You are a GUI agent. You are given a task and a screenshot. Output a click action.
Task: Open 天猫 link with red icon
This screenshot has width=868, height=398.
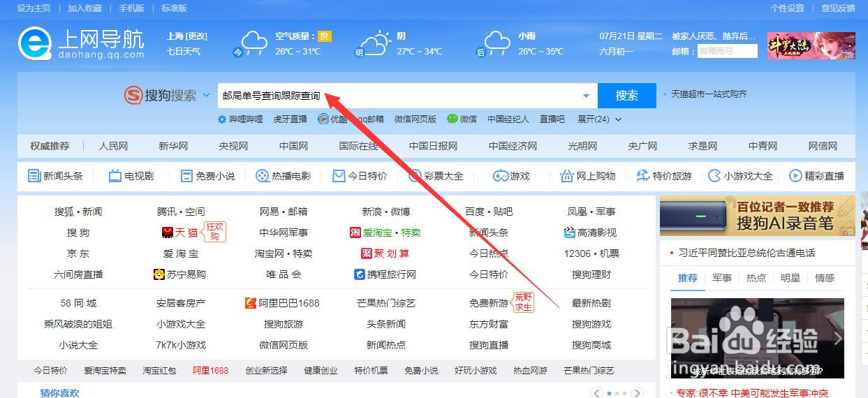179,233
